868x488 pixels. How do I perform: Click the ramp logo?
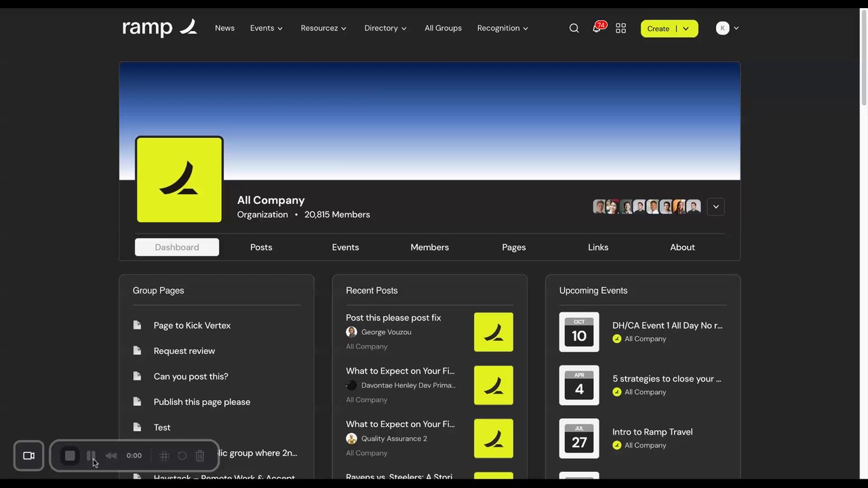[x=159, y=28]
